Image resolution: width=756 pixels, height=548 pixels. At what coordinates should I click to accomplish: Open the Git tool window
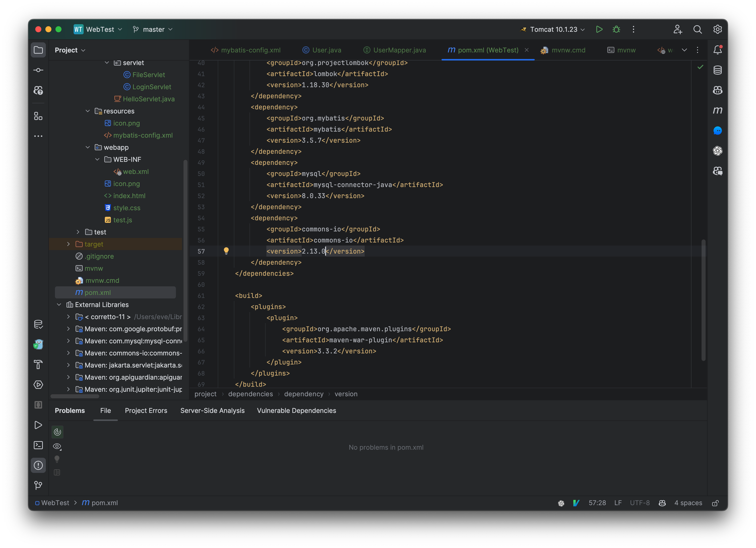38,485
